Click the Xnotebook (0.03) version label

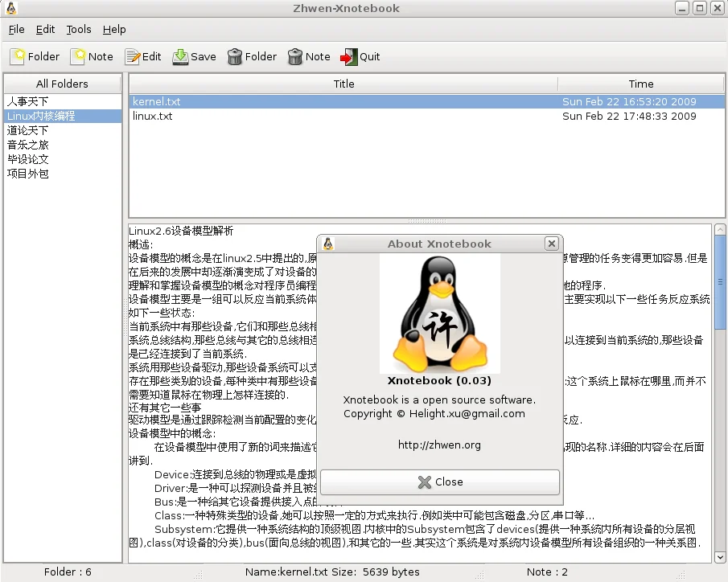point(439,380)
